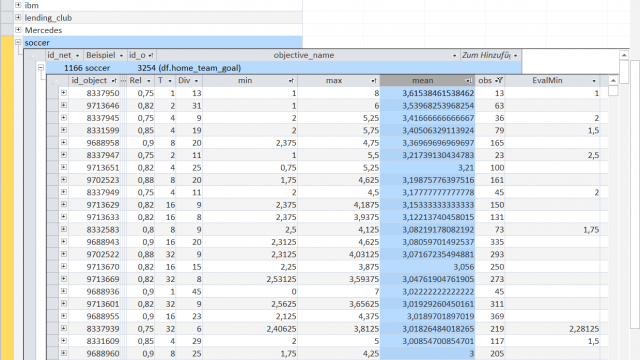Open the max column sort dropdown
The height and width of the screenshot is (360, 640).
tap(374, 81)
